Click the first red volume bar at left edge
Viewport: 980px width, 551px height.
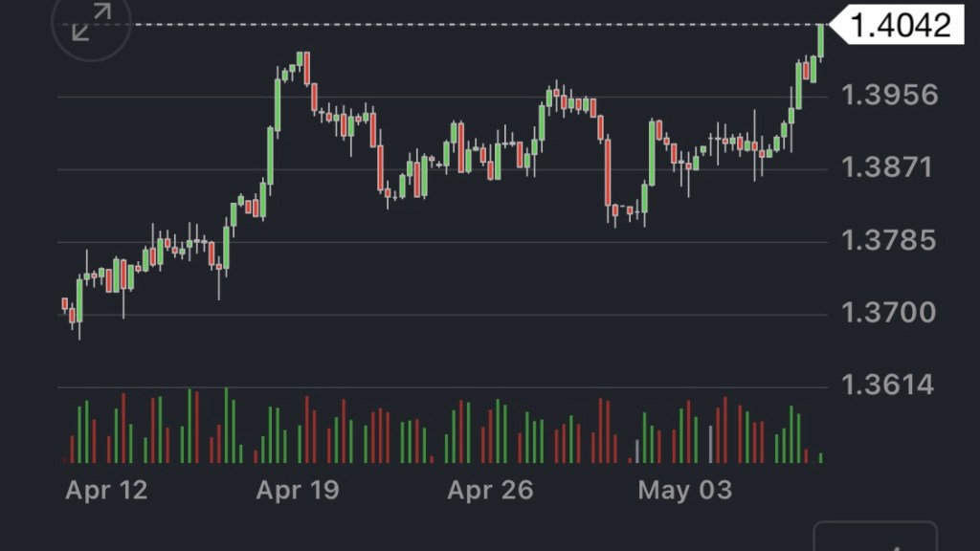pos(72,449)
